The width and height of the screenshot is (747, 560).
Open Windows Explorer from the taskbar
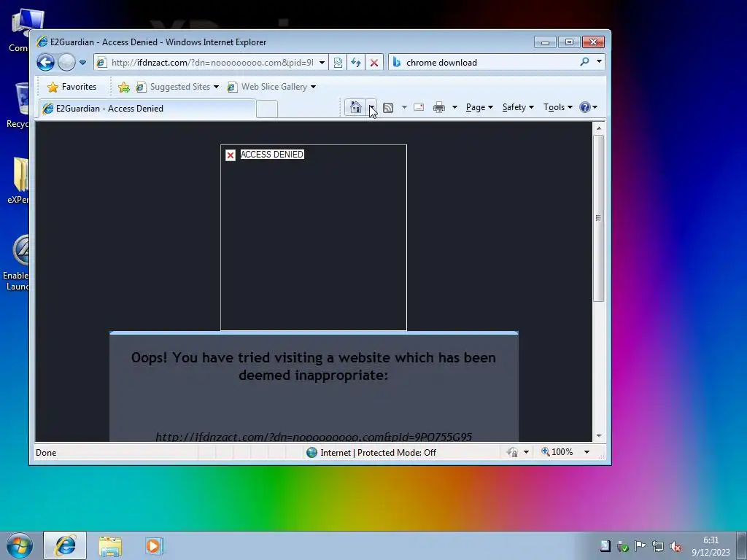110,546
